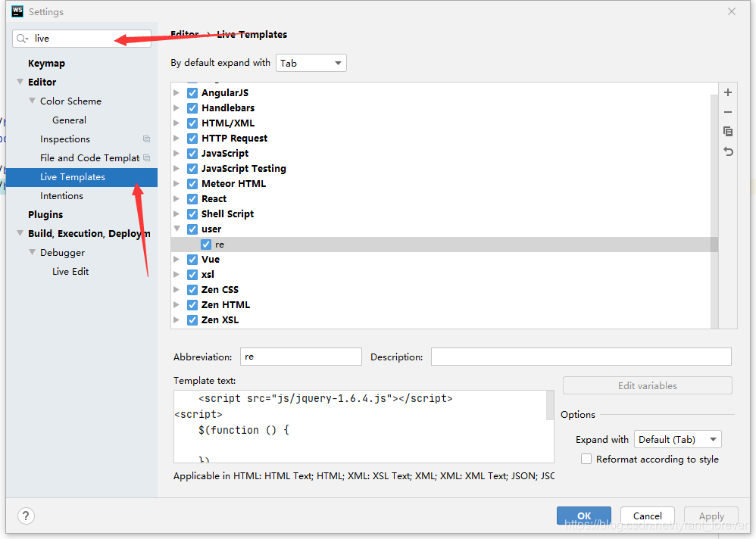Close the Settings dialog with the X
Viewport: 756px width, 539px height.
coord(732,11)
